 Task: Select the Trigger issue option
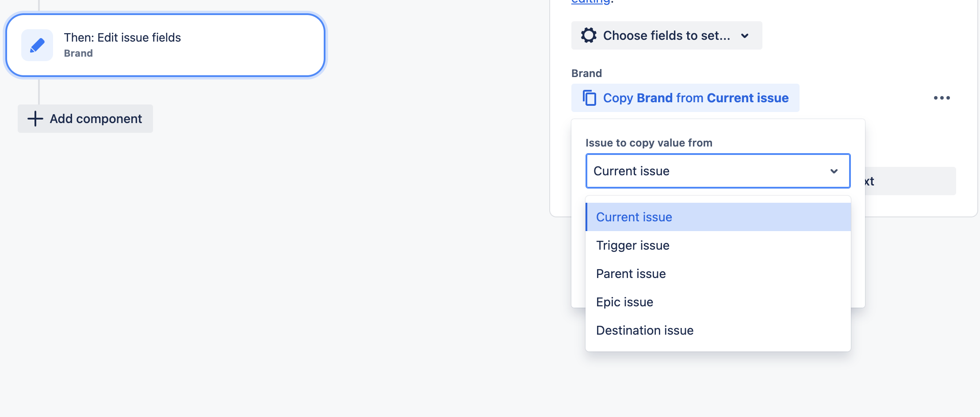(x=632, y=245)
